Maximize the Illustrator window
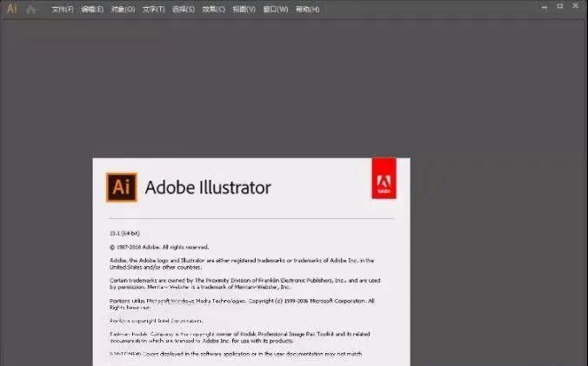Screen dimensions: 588x366 [560, 6]
